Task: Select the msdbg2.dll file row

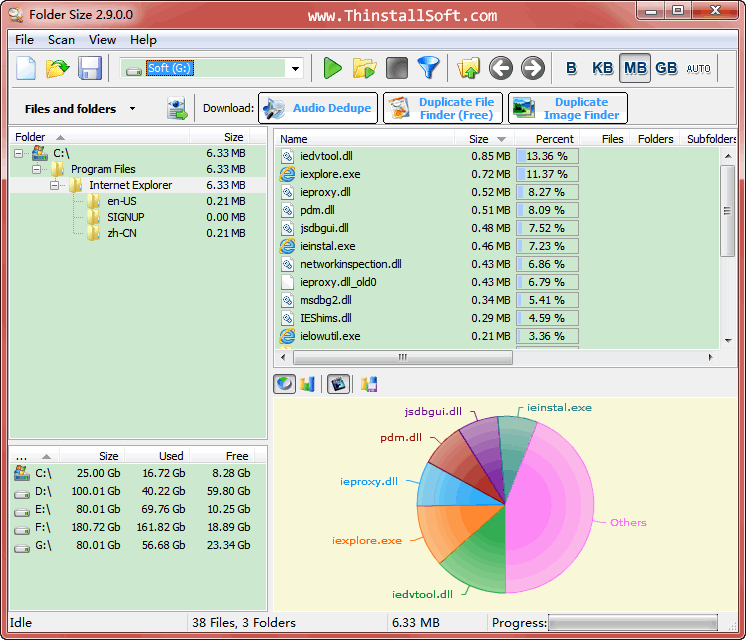Action: [497, 300]
